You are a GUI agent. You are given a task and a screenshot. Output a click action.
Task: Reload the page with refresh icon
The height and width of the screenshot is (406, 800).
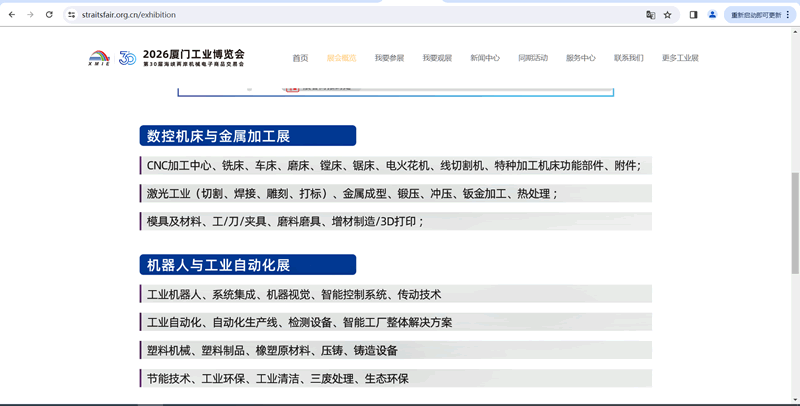[48, 15]
